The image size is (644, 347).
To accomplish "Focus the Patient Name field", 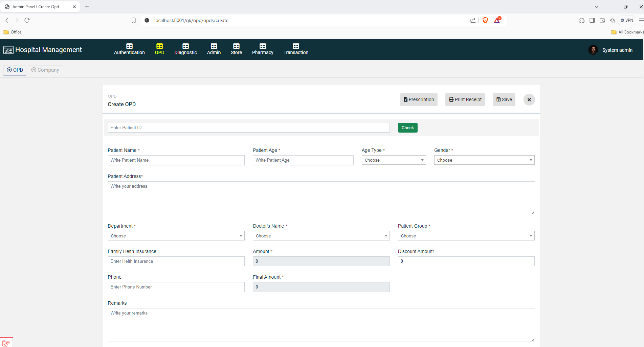I will coord(176,160).
